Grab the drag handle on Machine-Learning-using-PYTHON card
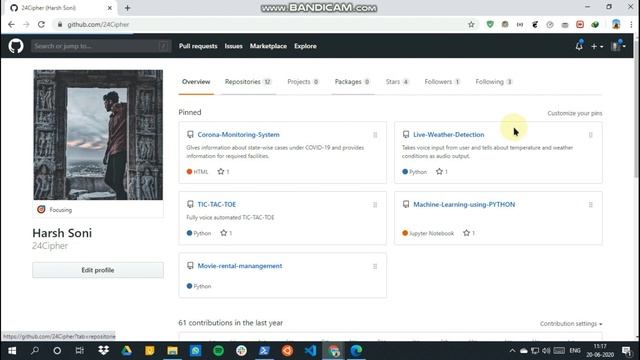Viewport: 640px width, 360px height. pos(591,204)
